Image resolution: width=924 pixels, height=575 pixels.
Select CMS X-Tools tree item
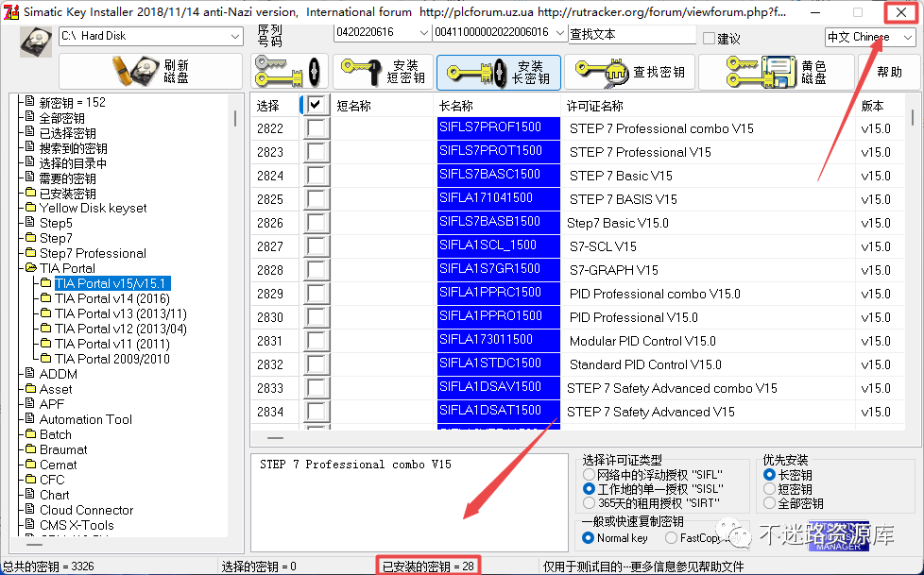coord(77,525)
